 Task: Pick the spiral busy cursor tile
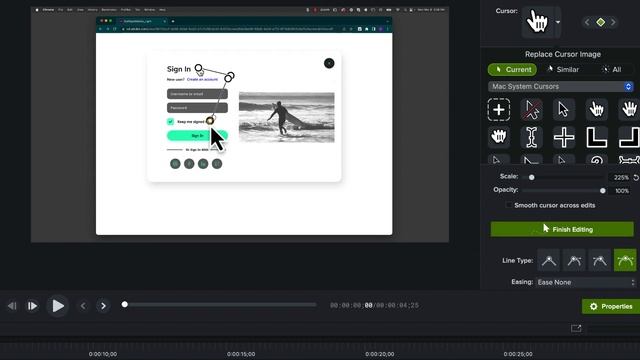click(x=596, y=160)
